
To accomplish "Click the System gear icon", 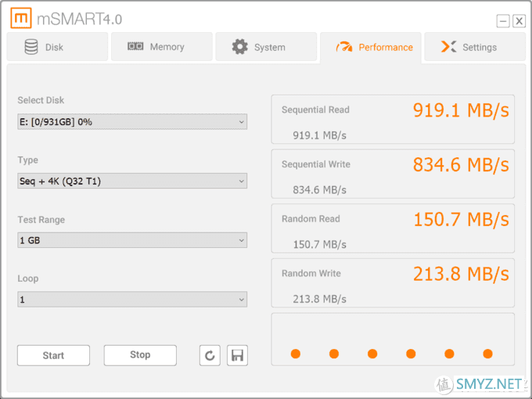I will [x=240, y=47].
